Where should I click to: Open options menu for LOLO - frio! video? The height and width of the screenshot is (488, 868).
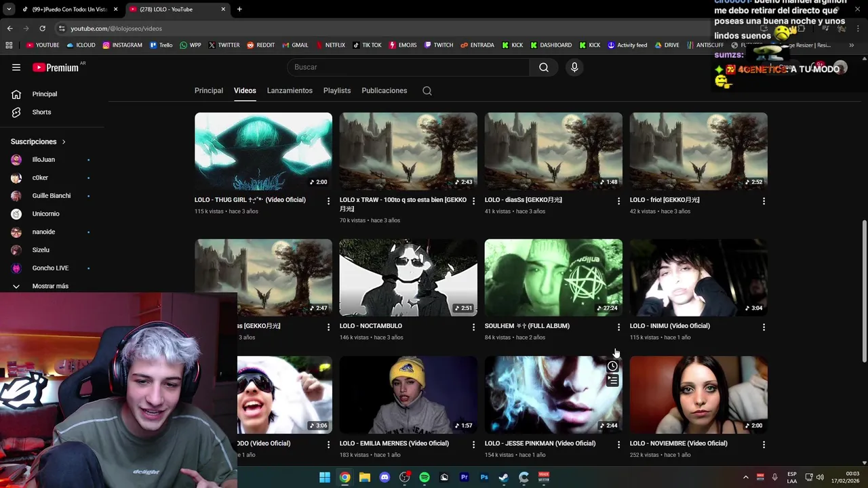click(x=764, y=201)
